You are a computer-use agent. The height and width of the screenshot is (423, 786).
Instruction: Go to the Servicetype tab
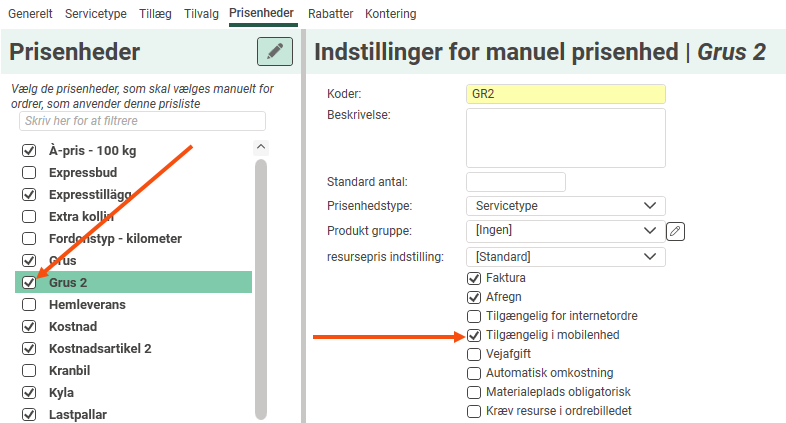[x=95, y=14]
